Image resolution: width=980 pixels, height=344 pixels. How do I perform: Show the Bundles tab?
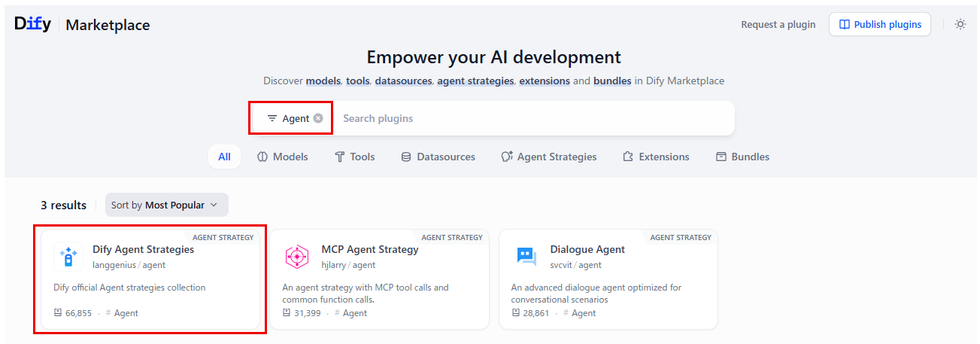tap(742, 157)
